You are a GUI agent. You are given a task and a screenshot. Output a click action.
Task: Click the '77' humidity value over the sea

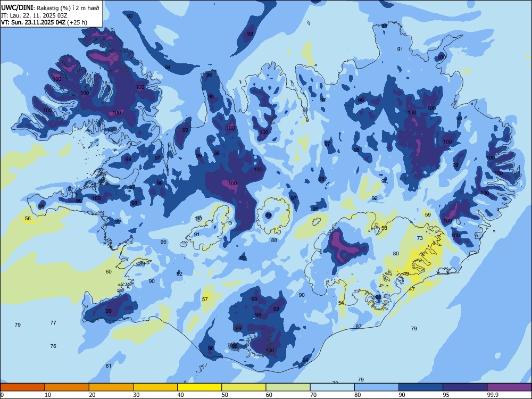point(53,323)
